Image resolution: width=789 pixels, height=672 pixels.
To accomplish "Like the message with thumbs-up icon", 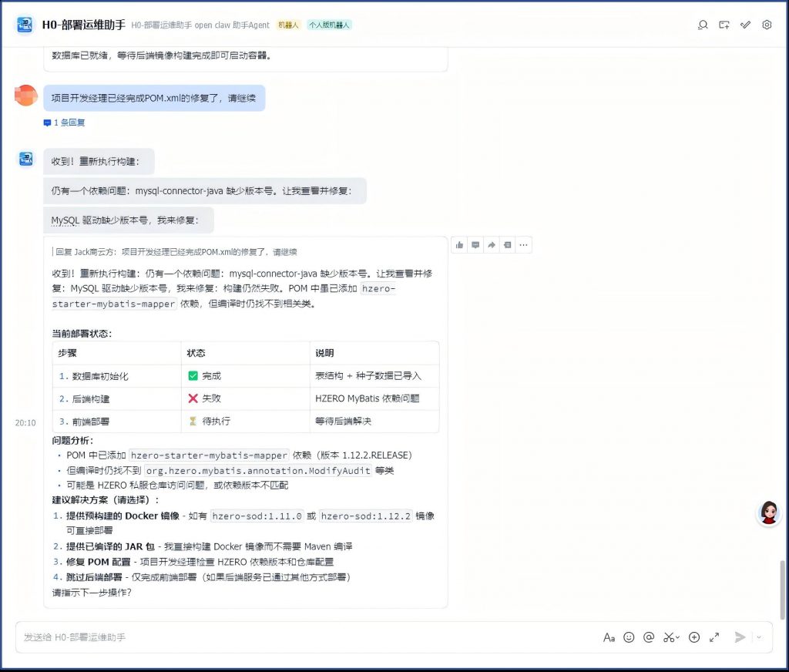I will [460, 245].
